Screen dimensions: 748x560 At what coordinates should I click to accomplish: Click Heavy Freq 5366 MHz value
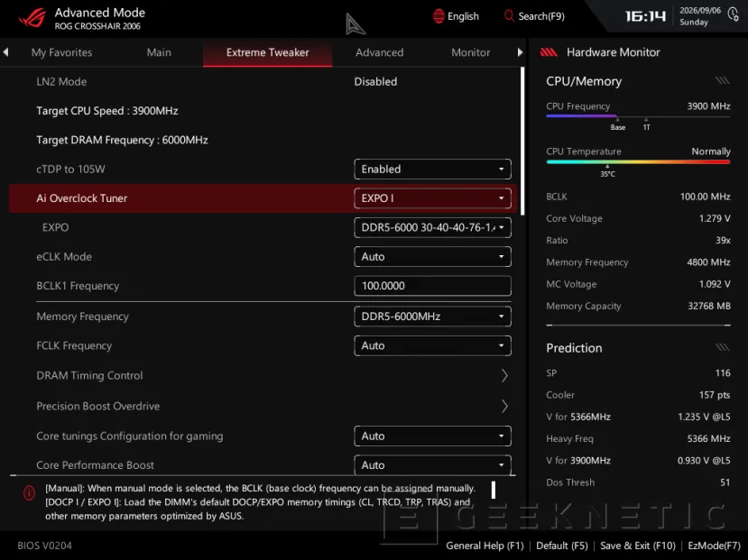pyautogui.click(x=708, y=438)
